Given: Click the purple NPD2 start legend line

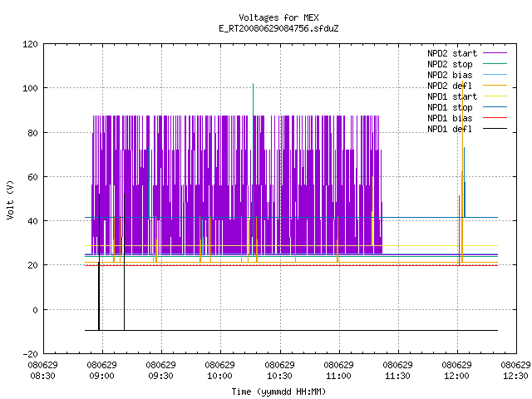Looking at the screenshot, I should 495,53.
